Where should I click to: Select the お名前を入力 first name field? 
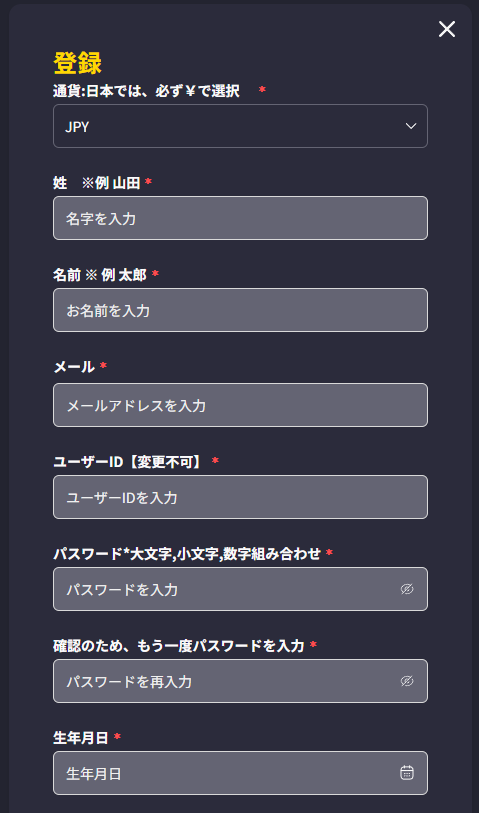(240, 310)
